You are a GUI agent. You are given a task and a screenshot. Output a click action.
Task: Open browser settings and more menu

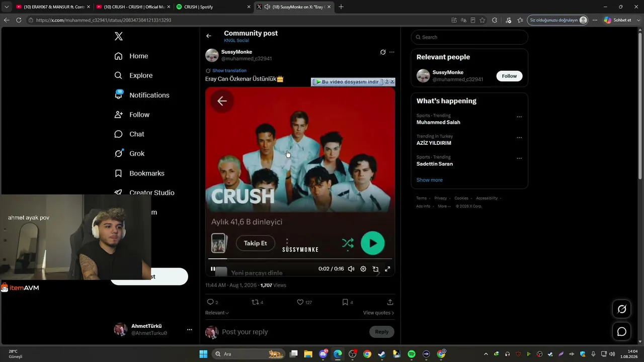pos(595,20)
